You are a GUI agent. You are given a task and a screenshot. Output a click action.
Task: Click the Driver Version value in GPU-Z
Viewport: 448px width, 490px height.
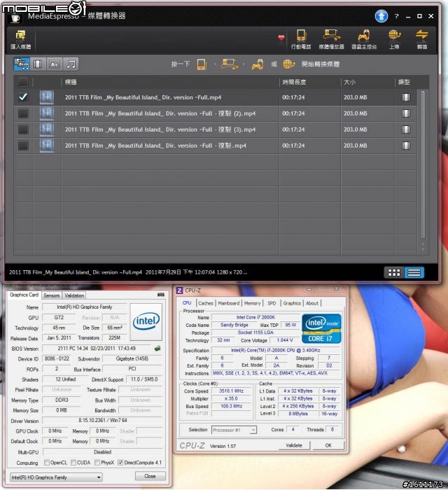coord(102,420)
